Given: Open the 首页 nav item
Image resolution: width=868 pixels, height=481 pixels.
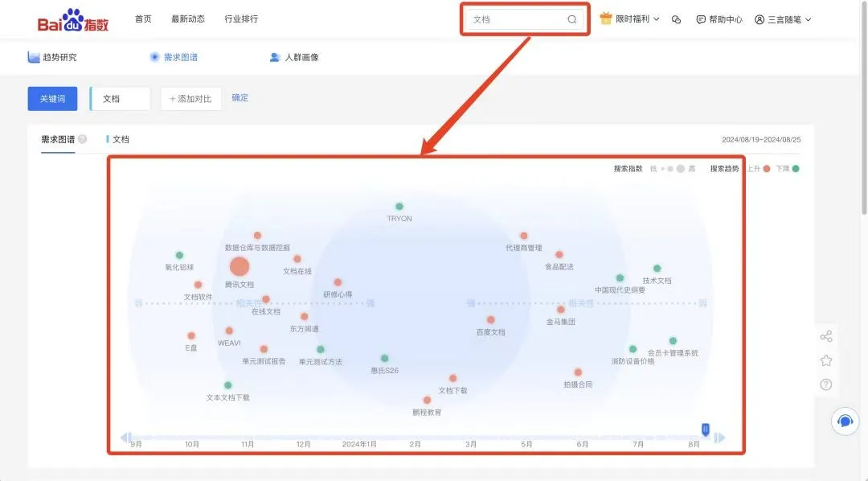Looking at the screenshot, I should [x=143, y=18].
